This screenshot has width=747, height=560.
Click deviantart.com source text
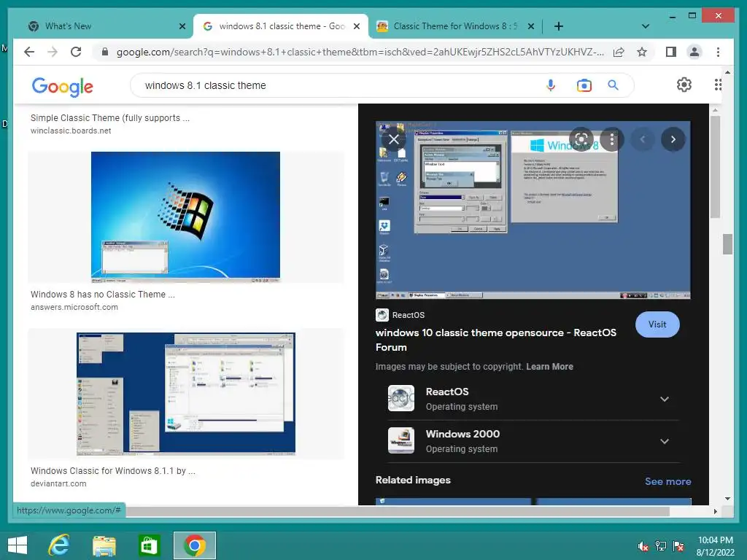(x=58, y=483)
